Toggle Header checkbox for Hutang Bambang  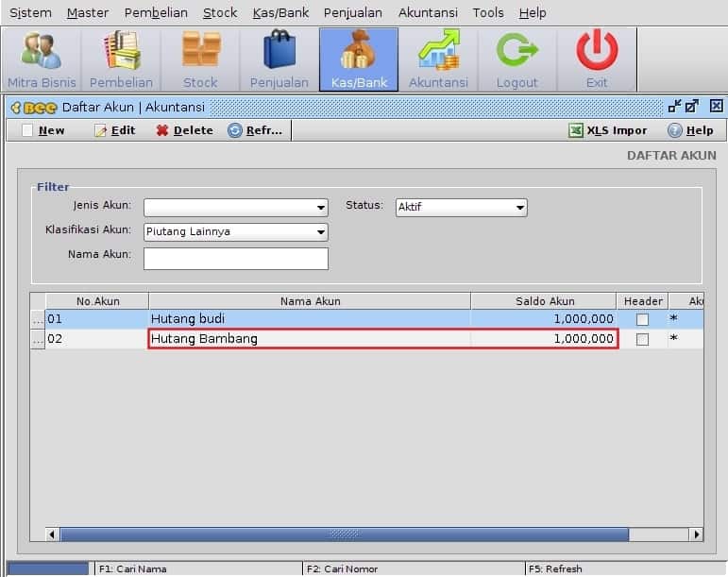click(x=643, y=339)
